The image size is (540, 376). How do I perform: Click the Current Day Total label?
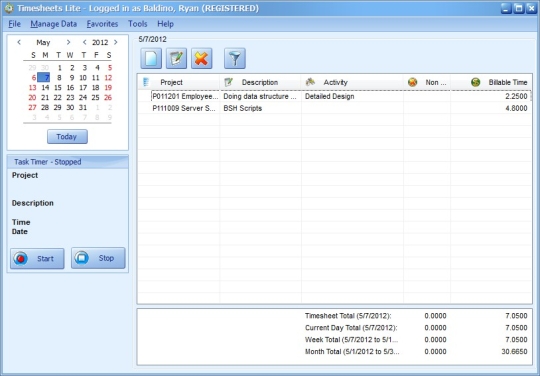point(351,327)
